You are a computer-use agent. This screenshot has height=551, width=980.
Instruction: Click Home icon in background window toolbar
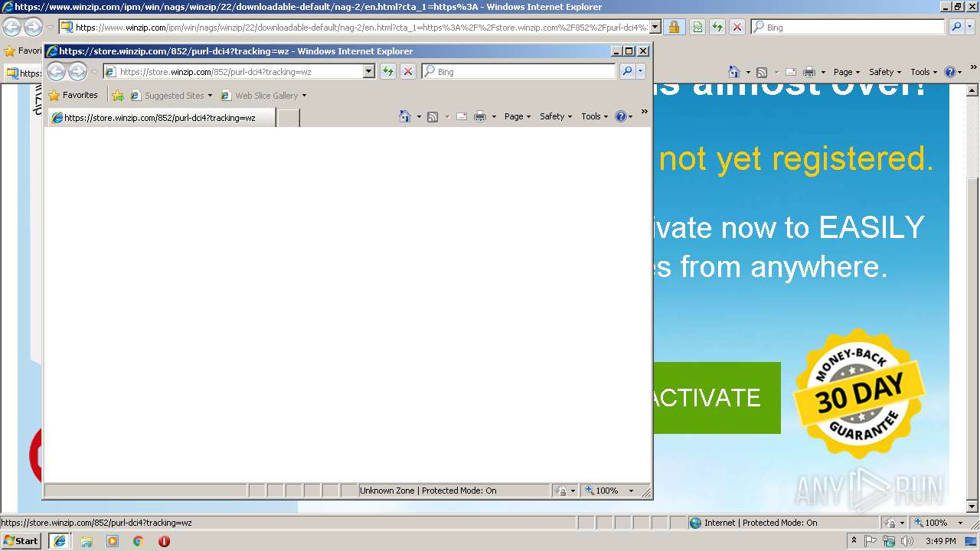click(734, 72)
